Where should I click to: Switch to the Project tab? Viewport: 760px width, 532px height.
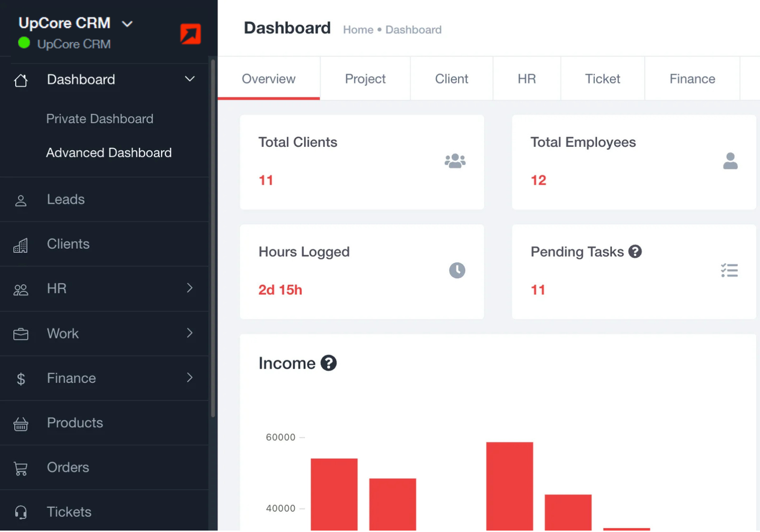coord(365,79)
